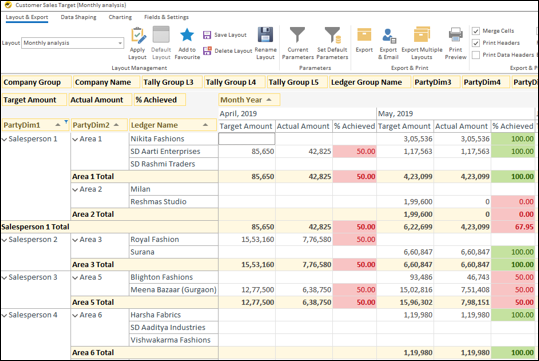This screenshot has height=361, width=539.
Task: Toggle the Print Headers checkbox
Action: 476,43
